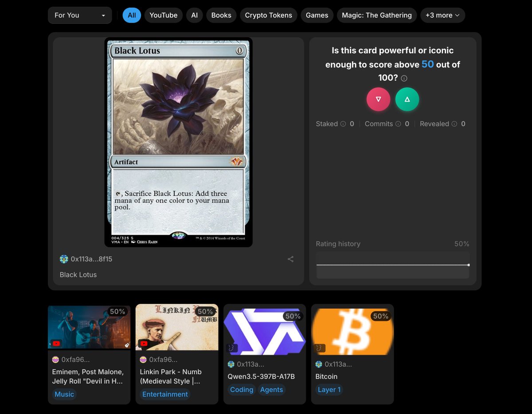Image resolution: width=532 pixels, height=414 pixels.
Task: Filter by the YouTube category
Action: [x=164, y=15]
